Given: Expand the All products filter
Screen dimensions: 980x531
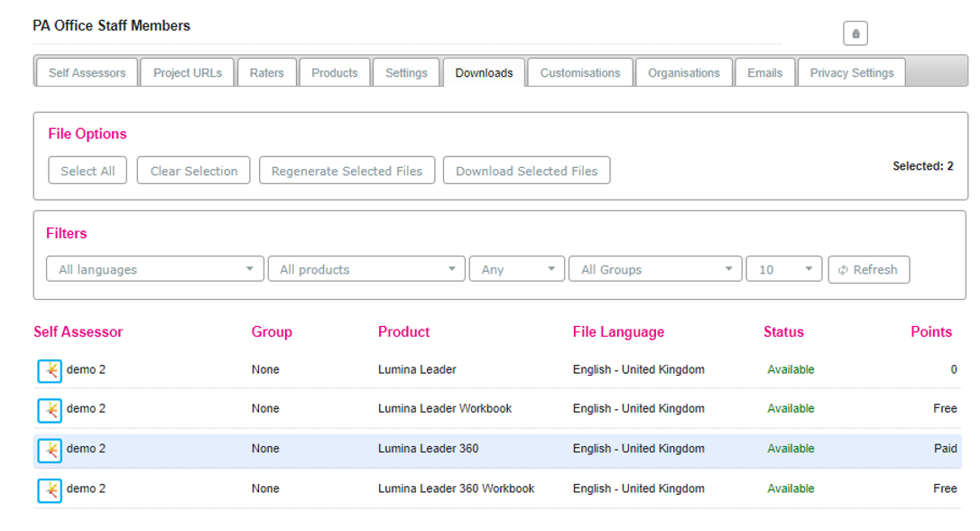Looking at the screenshot, I should [366, 269].
